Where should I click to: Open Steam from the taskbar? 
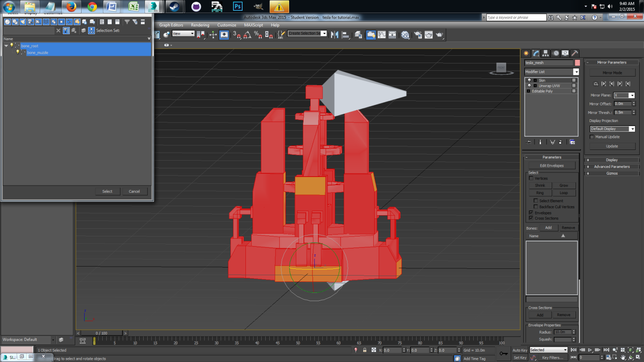click(x=174, y=6)
